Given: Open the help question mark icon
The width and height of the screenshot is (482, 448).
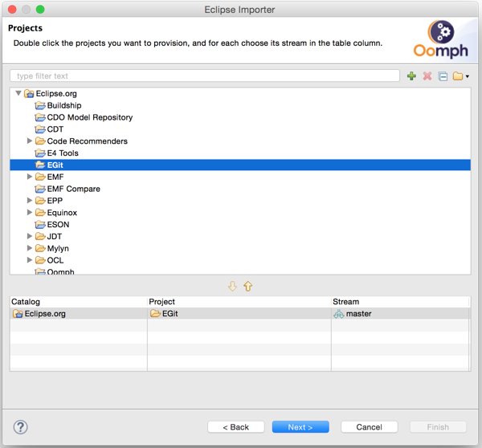Looking at the screenshot, I should [21, 427].
